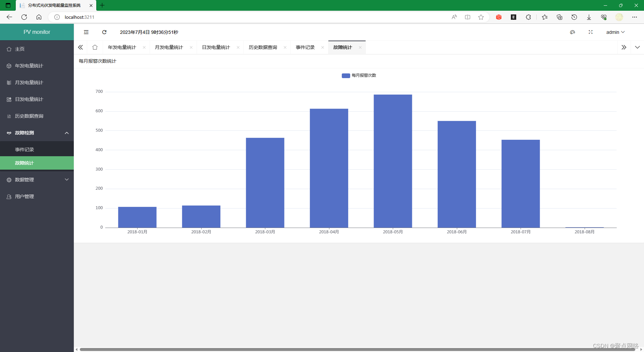Reload page with browser refresh button
The width and height of the screenshot is (644, 352).
coord(24,17)
